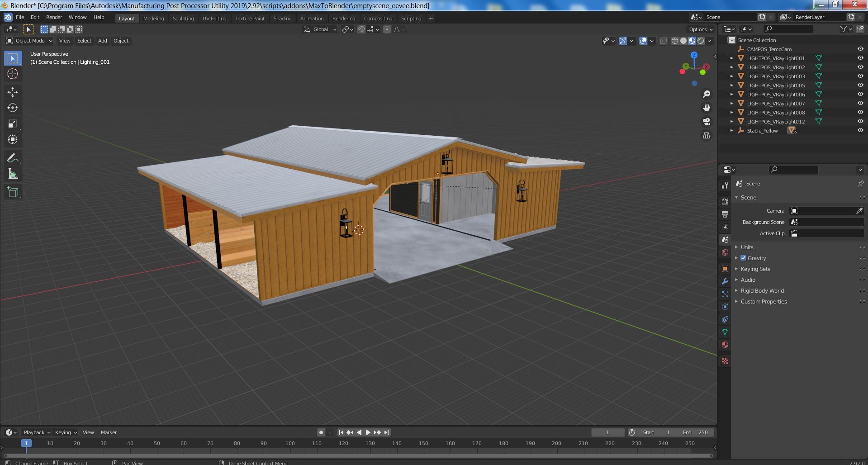Switch to the UV Editing workspace tab

214,19
